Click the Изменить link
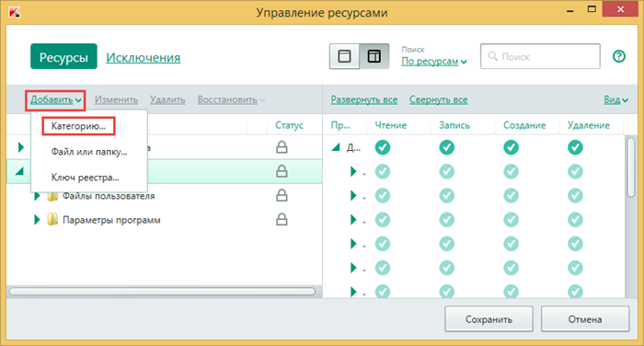This screenshot has height=346, width=644. click(x=116, y=100)
